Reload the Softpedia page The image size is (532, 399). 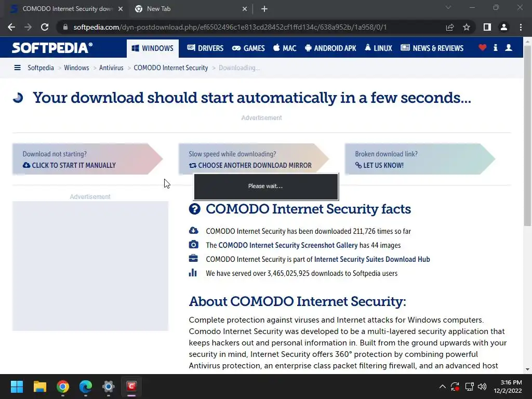(x=45, y=27)
